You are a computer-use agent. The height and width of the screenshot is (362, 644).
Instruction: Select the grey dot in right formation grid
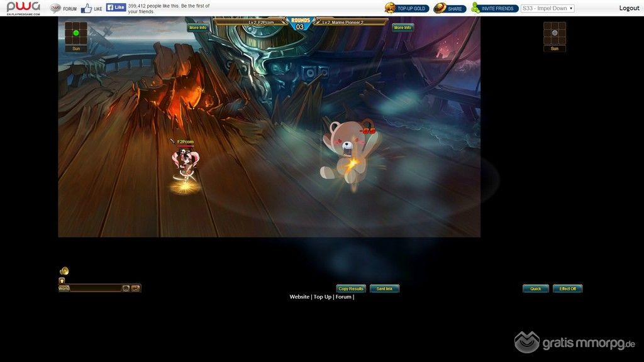click(x=555, y=33)
